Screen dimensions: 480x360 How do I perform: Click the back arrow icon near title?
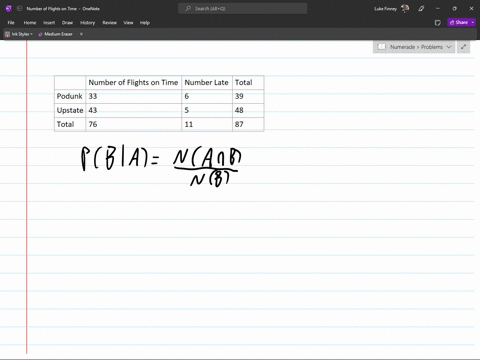pos(19,9)
